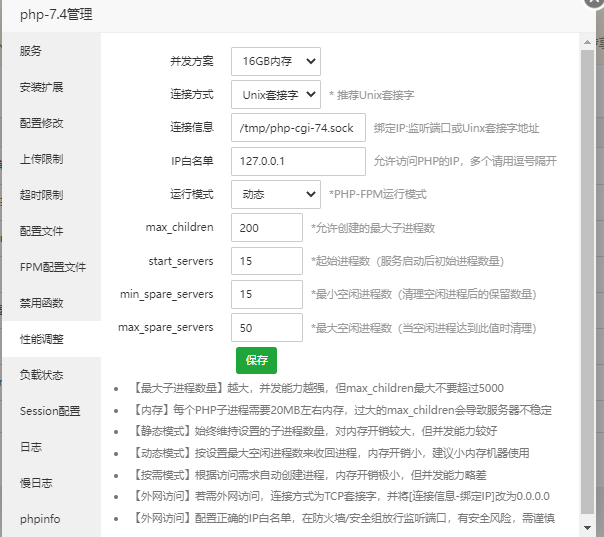
Task: Open the 并发方案 16GB内存 dropdown
Action: coord(275,61)
